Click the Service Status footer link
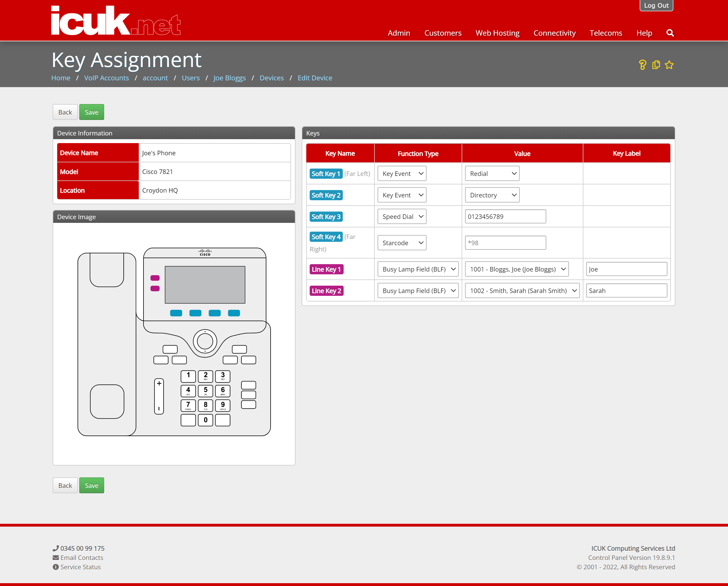728x586 pixels. click(x=80, y=567)
